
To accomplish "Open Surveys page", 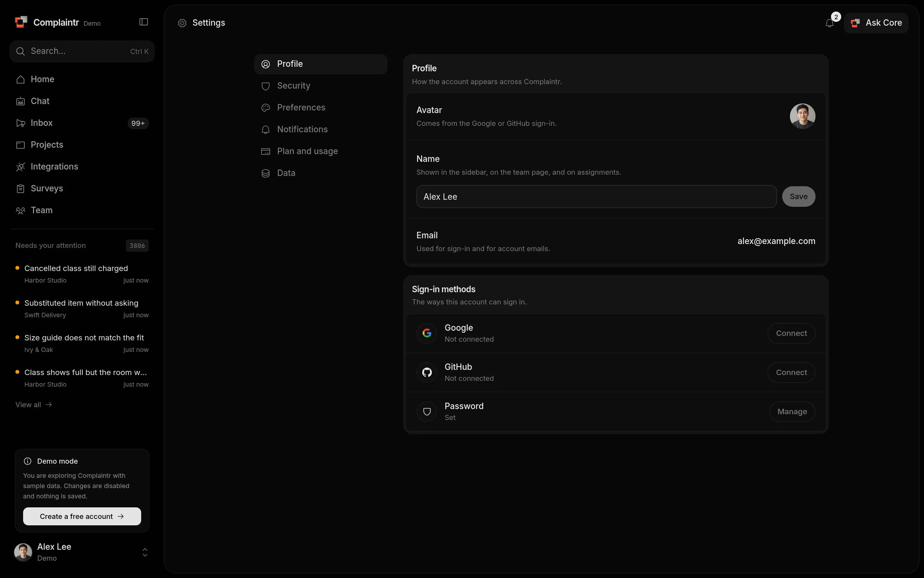I will [82, 188].
